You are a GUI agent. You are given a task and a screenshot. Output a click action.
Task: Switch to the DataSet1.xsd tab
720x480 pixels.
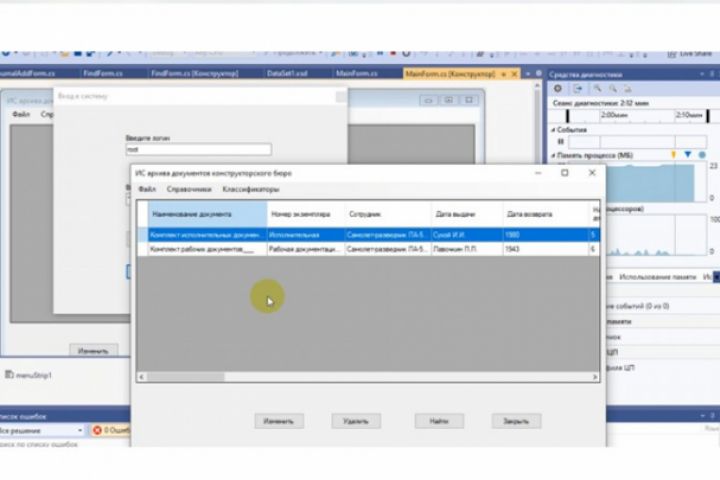(x=287, y=73)
